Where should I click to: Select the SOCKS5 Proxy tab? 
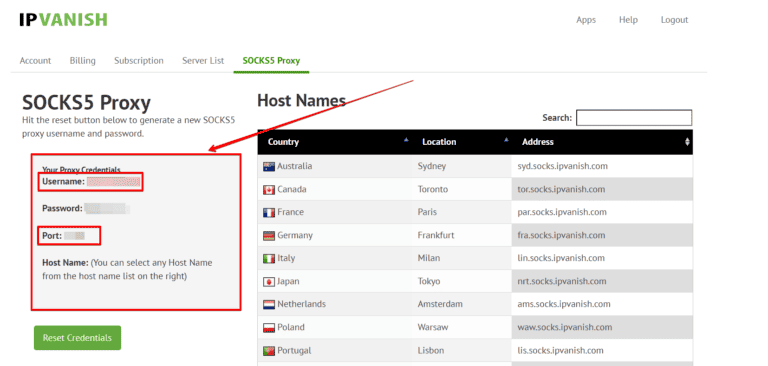click(271, 61)
